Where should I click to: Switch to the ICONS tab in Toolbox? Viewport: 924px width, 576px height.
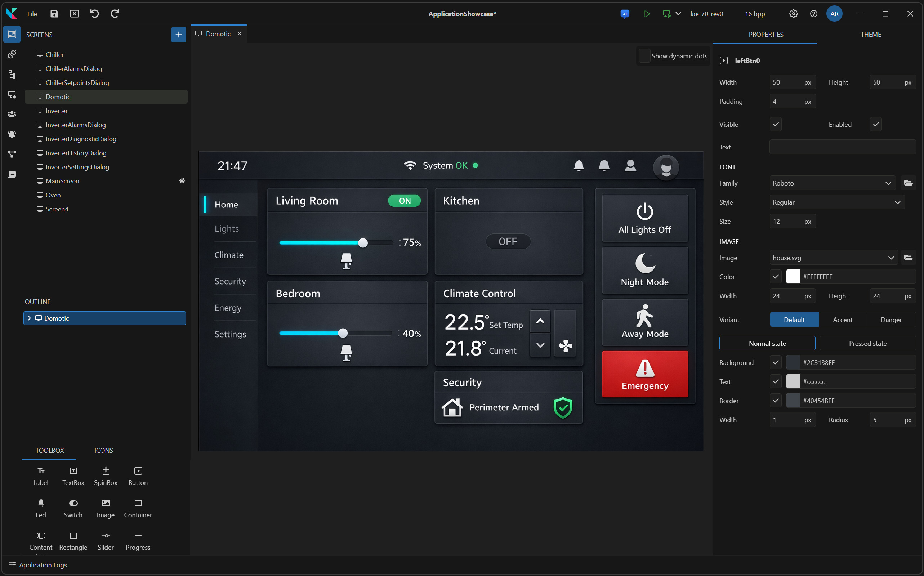103,450
